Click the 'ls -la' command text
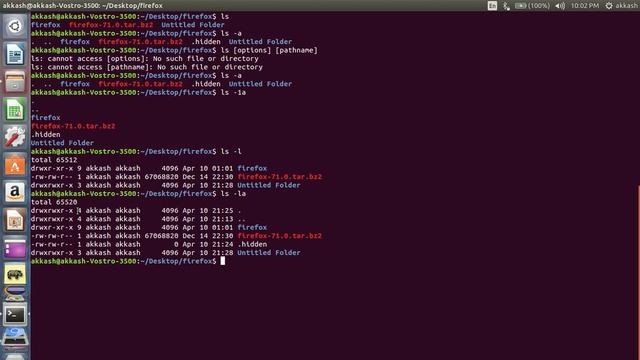The height and width of the screenshot is (360, 640). [x=233, y=193]
